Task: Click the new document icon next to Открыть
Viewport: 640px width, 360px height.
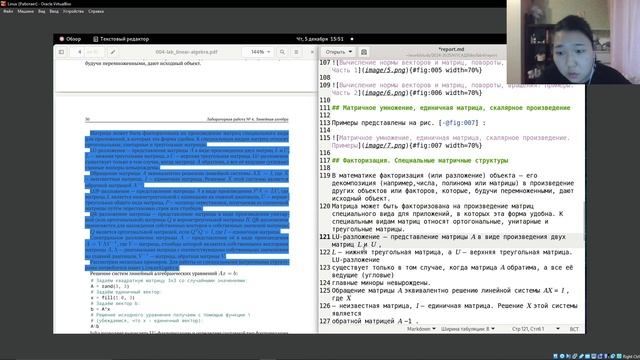Action: point(364,52)
